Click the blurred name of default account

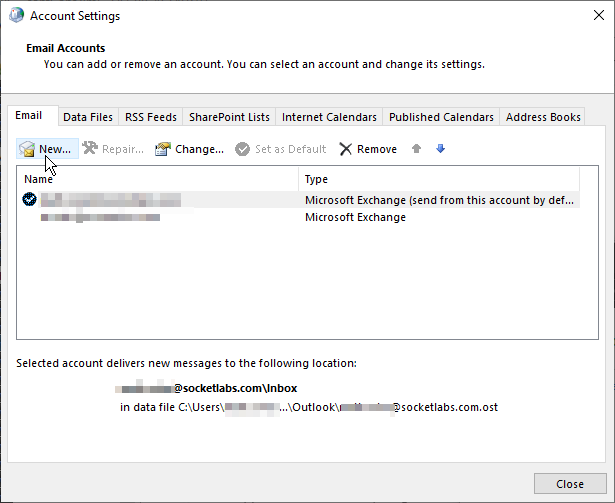(x=111, y=200)
